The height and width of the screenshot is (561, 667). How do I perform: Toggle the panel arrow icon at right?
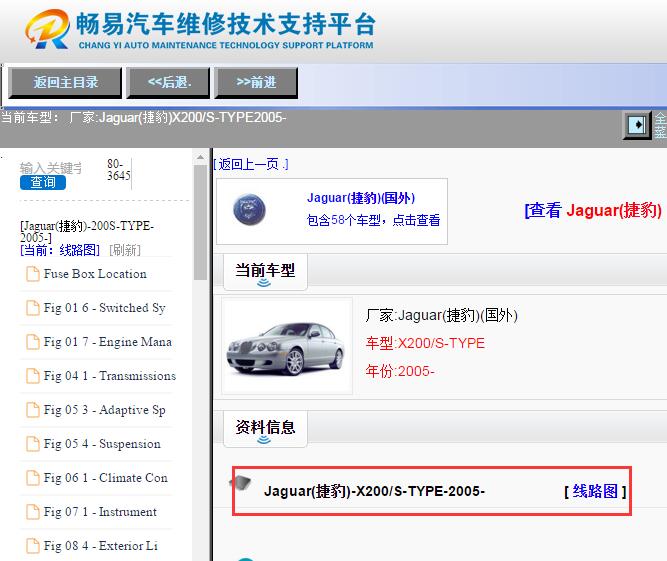click(x=637, y=125)
